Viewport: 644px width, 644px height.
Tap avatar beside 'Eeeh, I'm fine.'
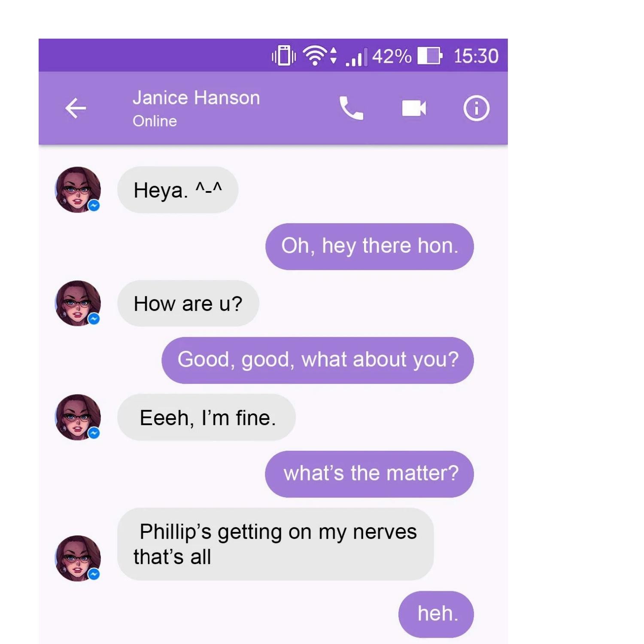78,417
